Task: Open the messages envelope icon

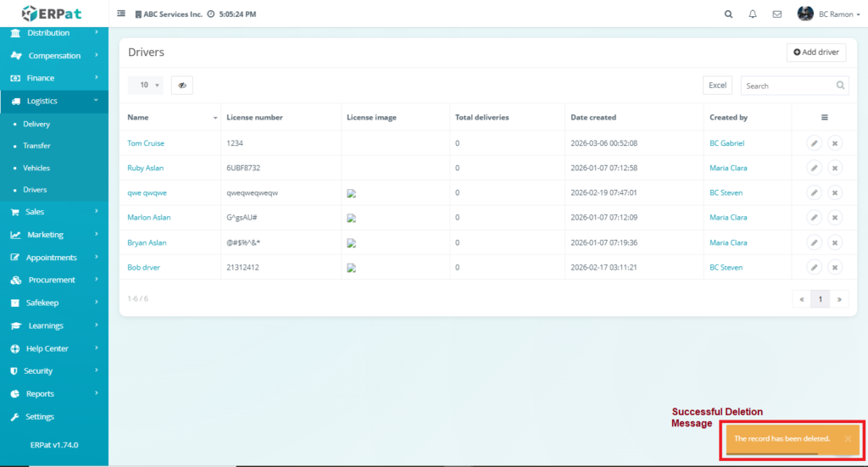Action: [x=776, y=14]
